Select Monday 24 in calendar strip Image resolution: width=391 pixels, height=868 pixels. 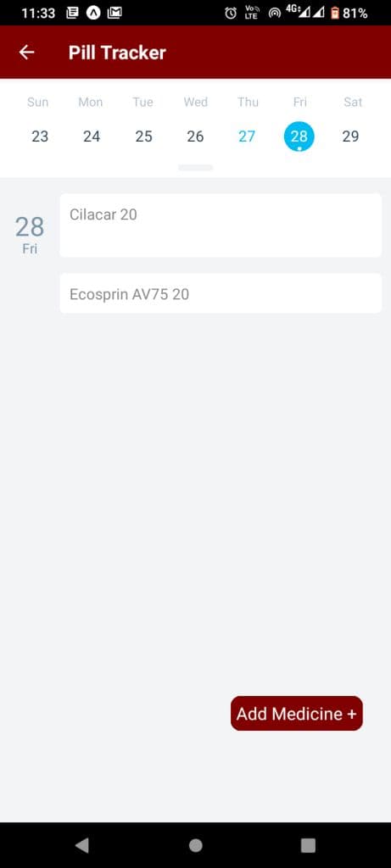click(92, 136)
